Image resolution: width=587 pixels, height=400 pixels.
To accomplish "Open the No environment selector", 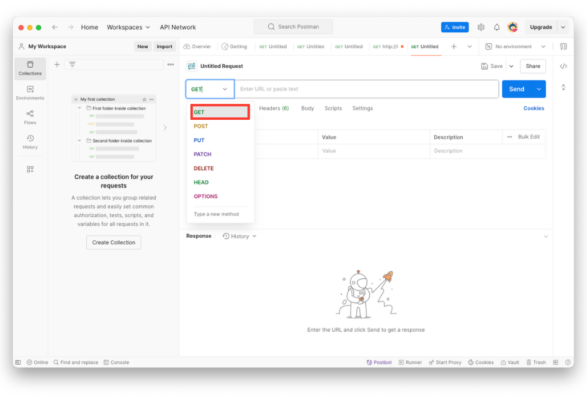I will [515, 46].
